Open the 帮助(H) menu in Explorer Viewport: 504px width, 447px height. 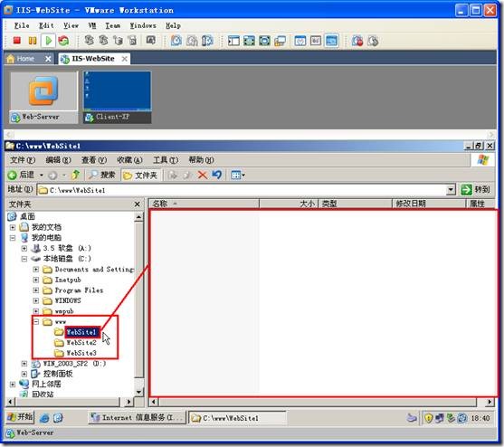[x=201, y=160]
